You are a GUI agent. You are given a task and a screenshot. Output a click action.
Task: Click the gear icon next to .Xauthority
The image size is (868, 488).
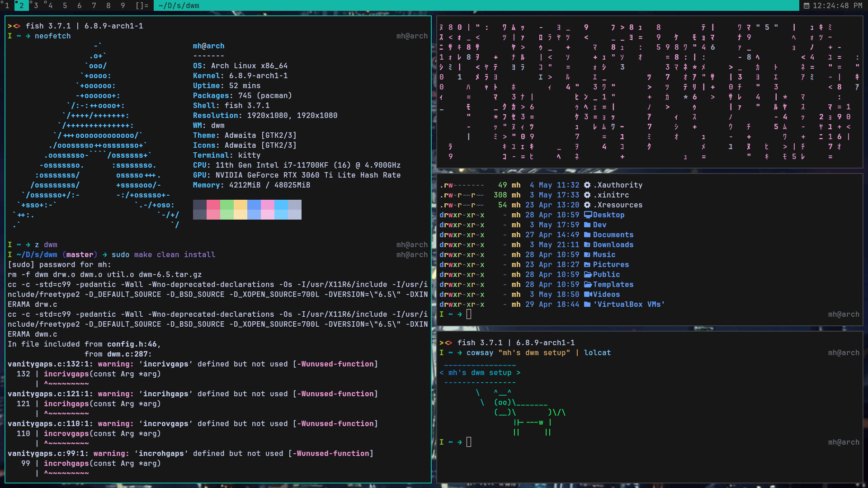click(x=587, y=185)
